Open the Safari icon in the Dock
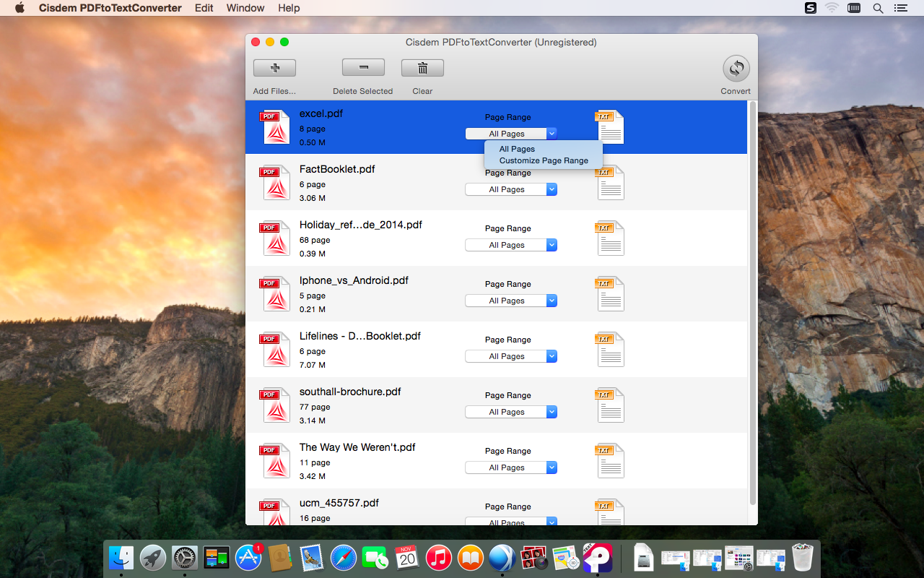 [x=344, y=558]
